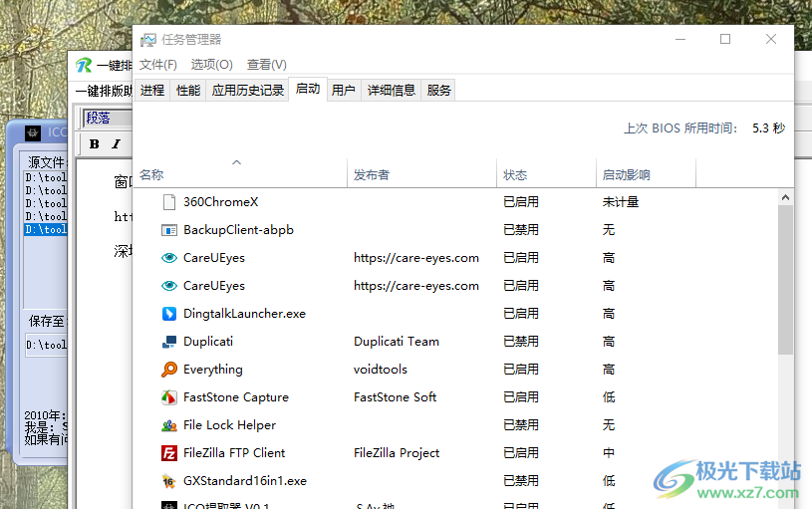This screenshot has height=509, width=812.
Task: Click the BIOS time value 5.3 秒
Action: [768, 128]
